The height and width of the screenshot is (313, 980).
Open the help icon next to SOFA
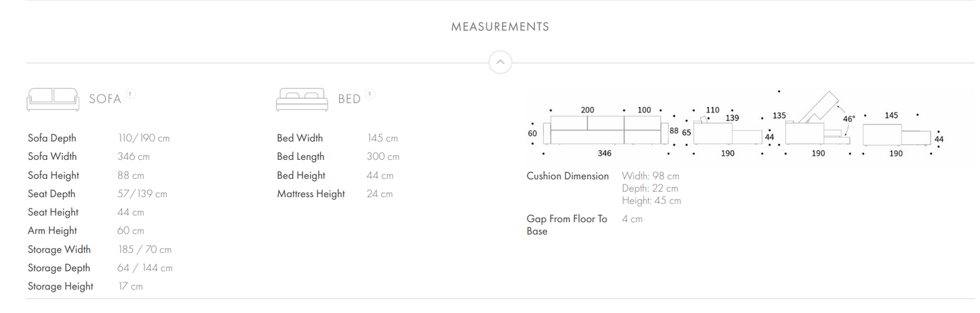(x=130, y=94)
